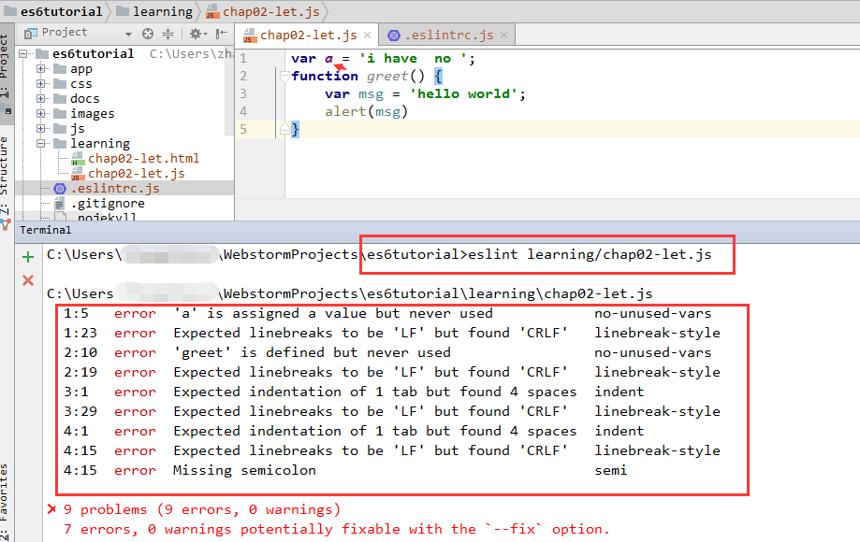Close the .eslintrc.js editor tab
860x542 pixels.
(503, 35)
